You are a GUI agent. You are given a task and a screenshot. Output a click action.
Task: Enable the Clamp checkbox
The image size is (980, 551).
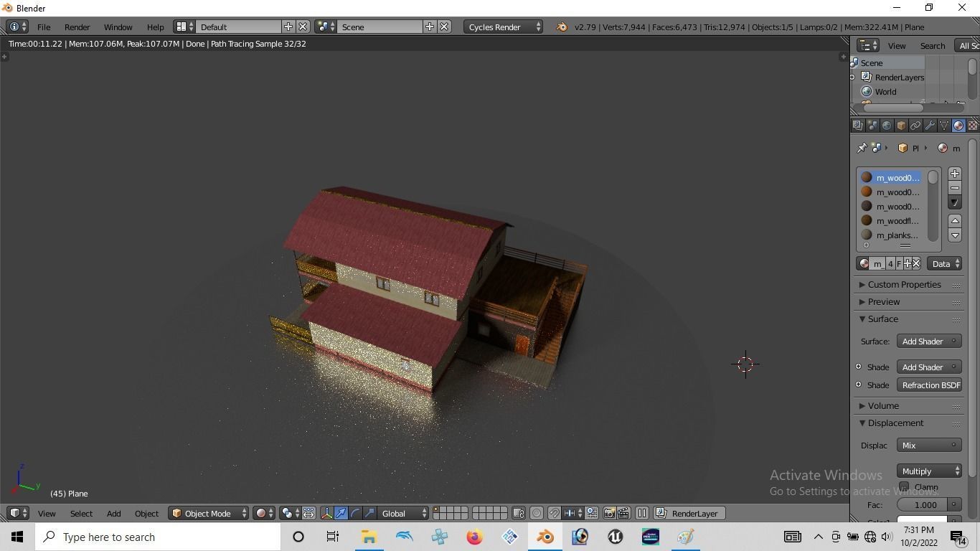click(904, 486)
